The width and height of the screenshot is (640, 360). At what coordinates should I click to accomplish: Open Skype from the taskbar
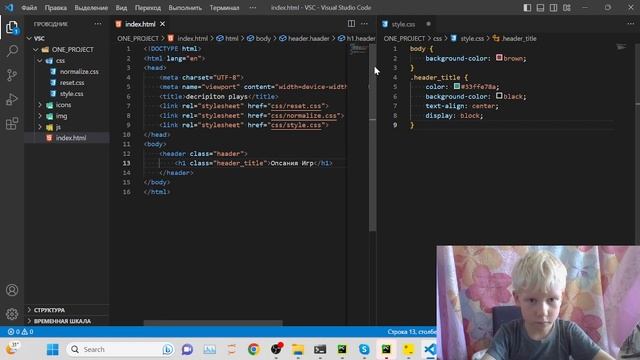(364, 349)
